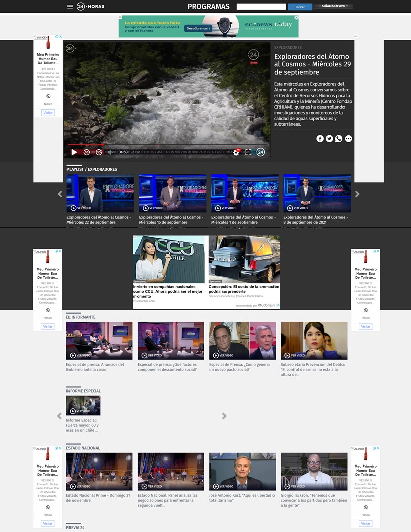Click the Buscar button

300,7
